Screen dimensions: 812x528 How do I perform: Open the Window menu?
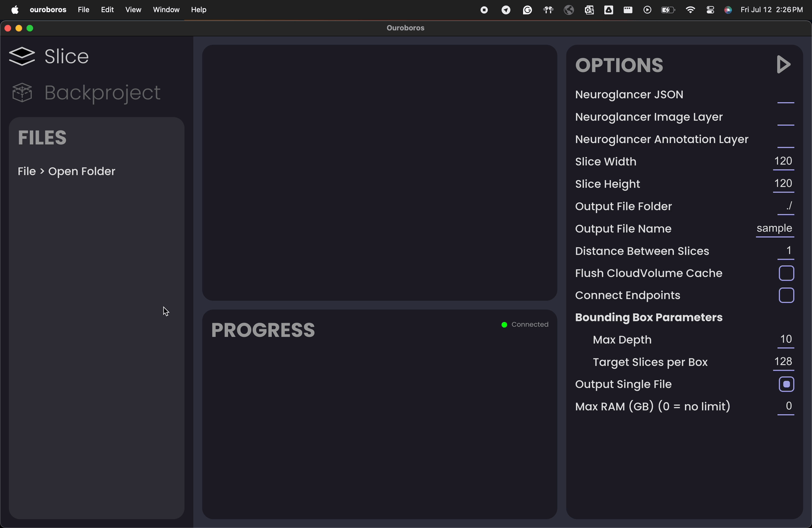pyautogui.click(x=166, y=10)
